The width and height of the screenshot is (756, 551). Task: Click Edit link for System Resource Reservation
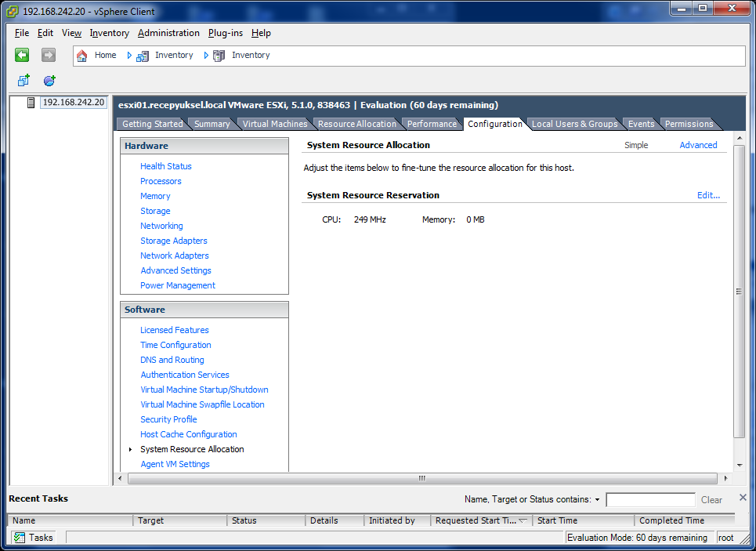point(708,195)
